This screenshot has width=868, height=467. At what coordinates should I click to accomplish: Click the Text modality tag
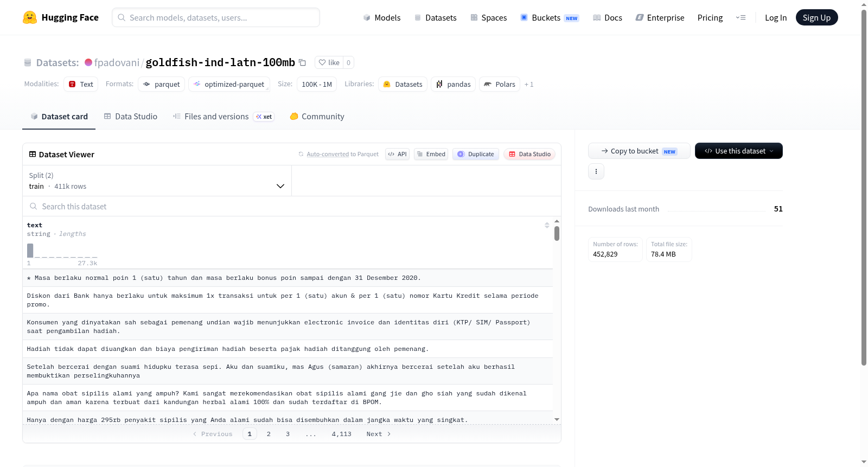point(81,84)
